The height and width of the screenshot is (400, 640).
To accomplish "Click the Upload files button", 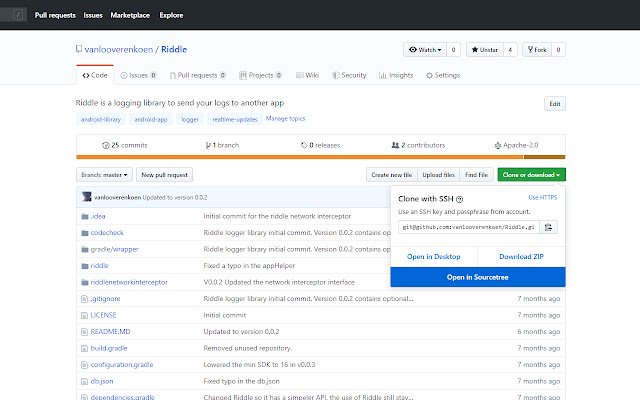I will tap(438, 175).
